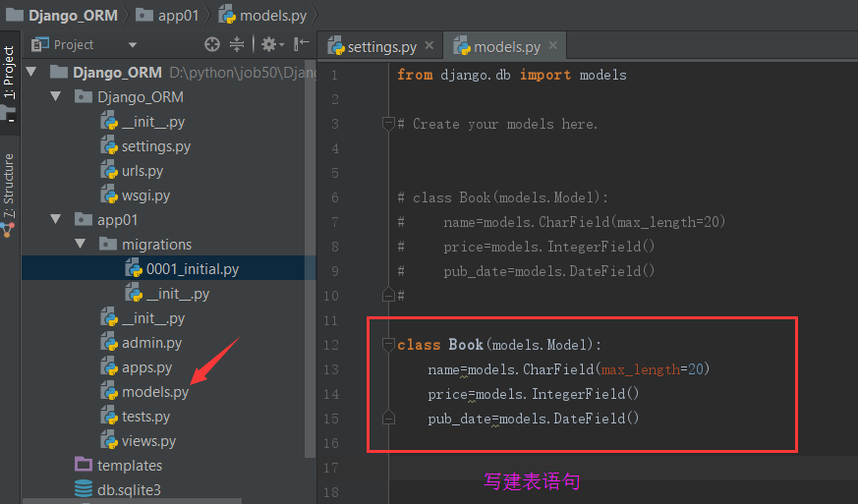Click the Python file icon of urls.py
The width and height of the screenshot is (858, 504).
pos(109,171)
